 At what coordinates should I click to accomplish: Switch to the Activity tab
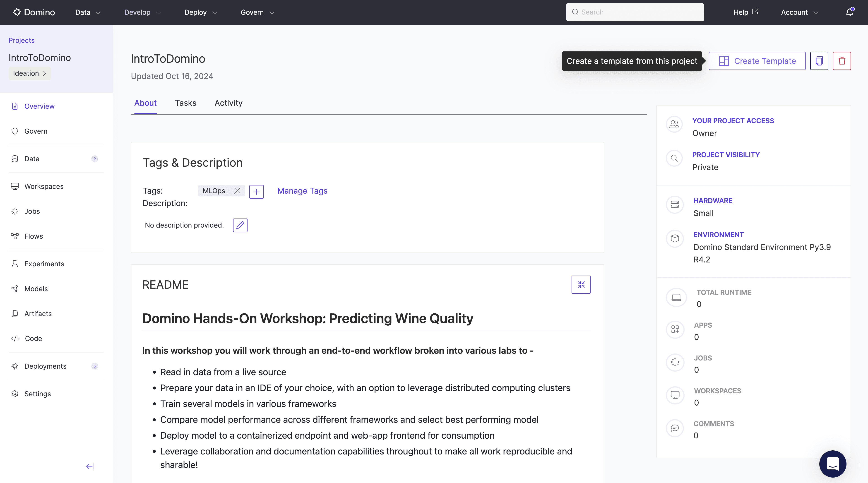[228, 103]
